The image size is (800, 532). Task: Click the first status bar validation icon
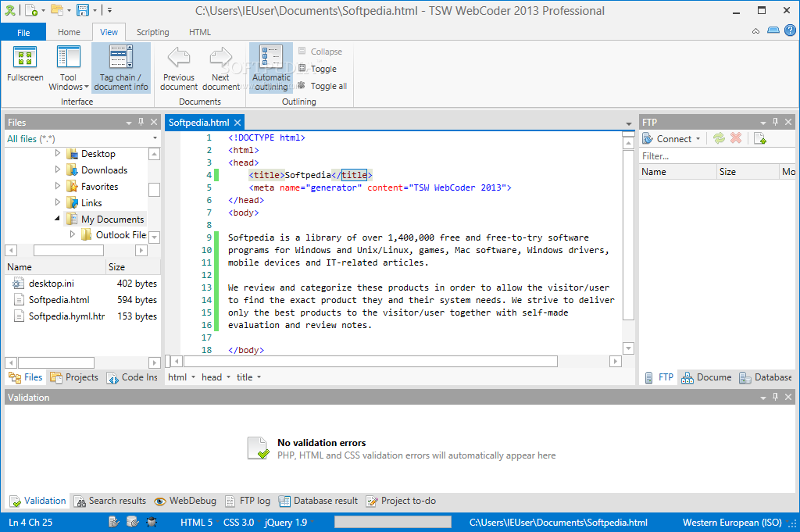pos(114,522)
